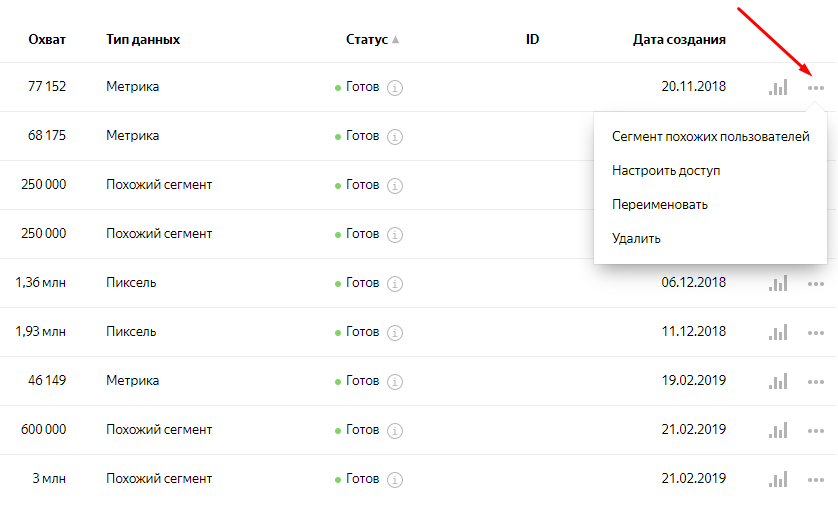This screenshot has width=838, height=513.
Task: Sort the table by the Статус column
Action: coord(367,40)
